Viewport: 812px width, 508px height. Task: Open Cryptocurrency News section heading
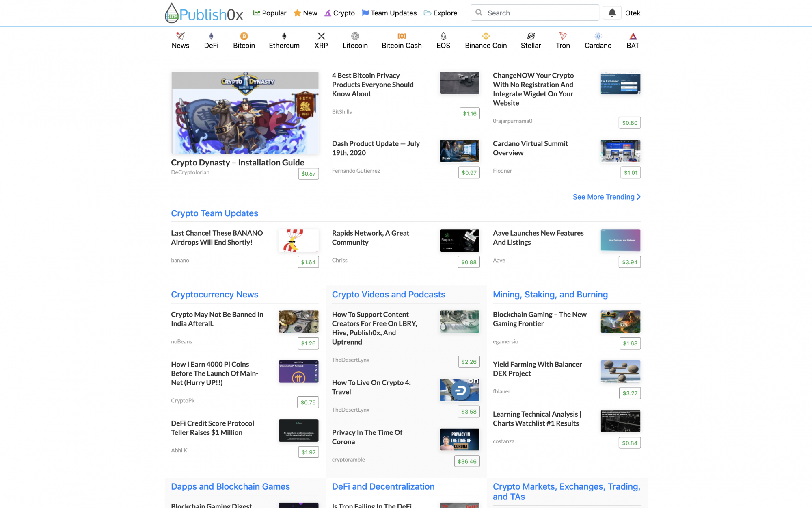tap(214, 294)
